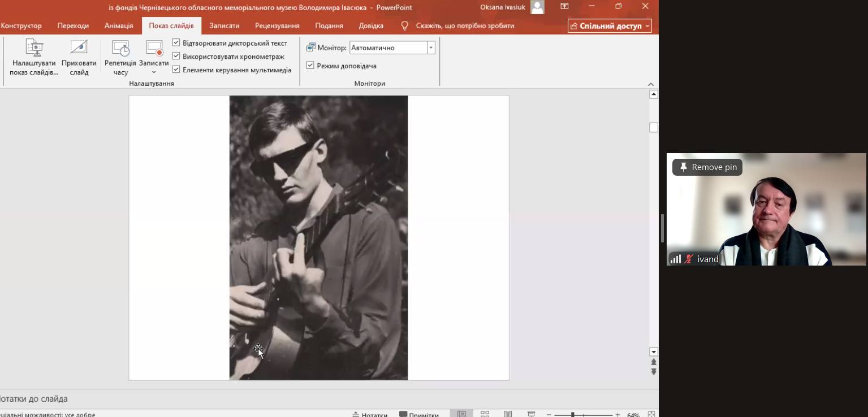Open the Рецензування tab
Screen dimensions: 868x417
coord(277,25)
